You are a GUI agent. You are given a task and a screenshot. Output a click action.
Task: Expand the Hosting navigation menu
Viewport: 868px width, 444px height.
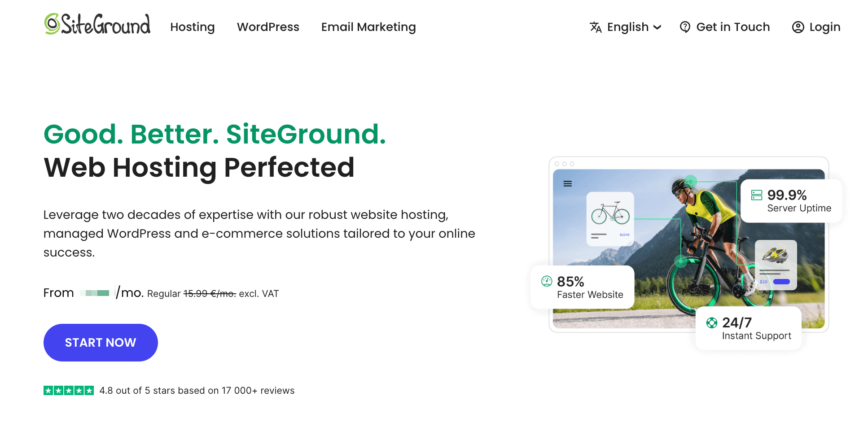[x=193, y=27]
